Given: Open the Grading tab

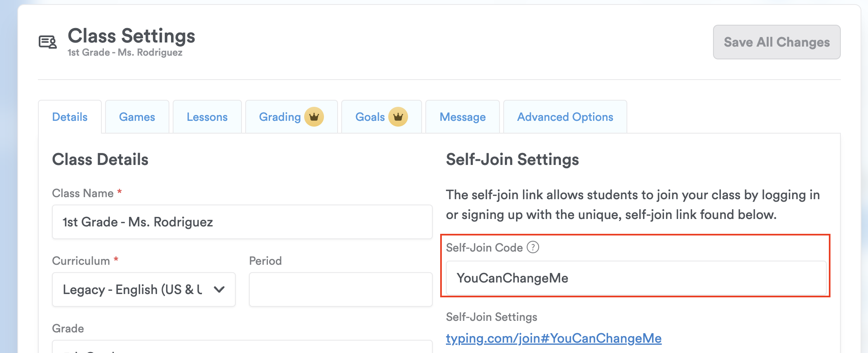Looking at the screenshot, I should coord(280,117).
